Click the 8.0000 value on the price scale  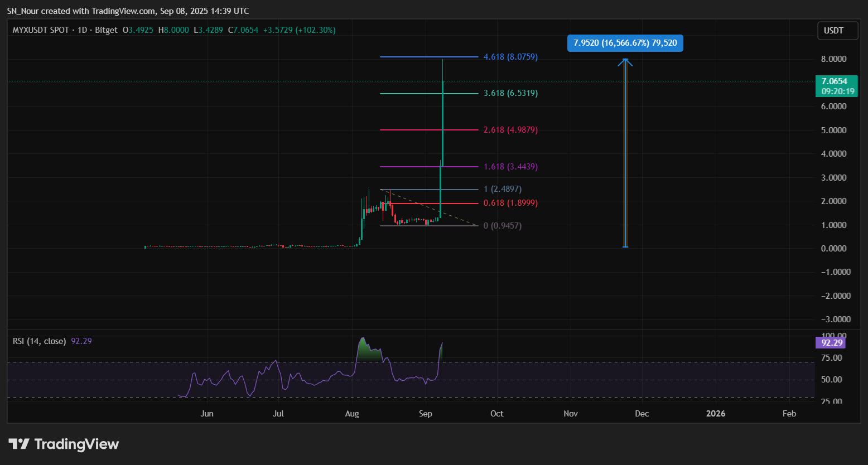click(x=833, y=59)
